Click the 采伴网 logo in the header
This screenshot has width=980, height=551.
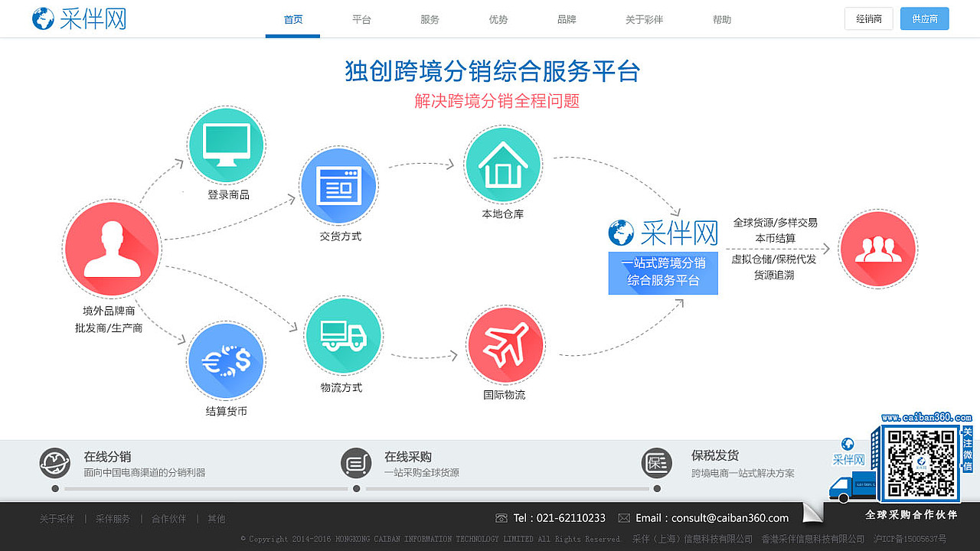pyautogui.click(x=79, y=18)
